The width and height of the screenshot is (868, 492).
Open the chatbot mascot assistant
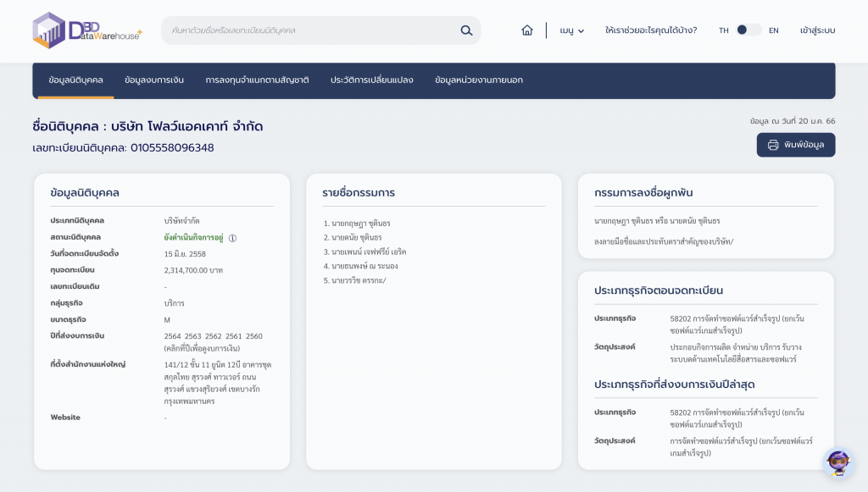[837, 462]
